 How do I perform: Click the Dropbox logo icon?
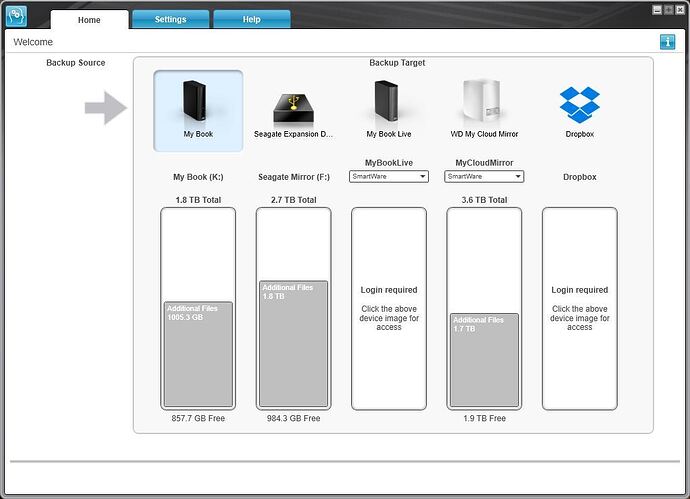pos(580,105)
